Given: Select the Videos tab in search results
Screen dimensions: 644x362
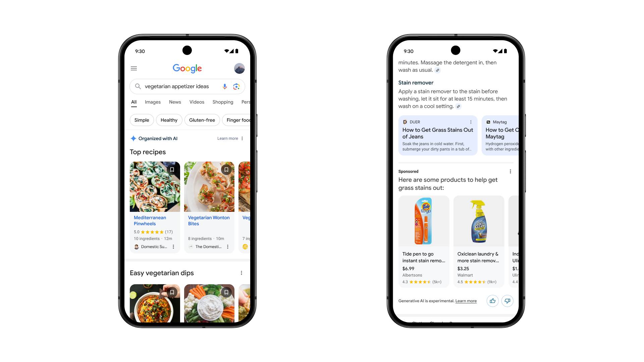Looking at the screenshot, I should (x=196, y=102).
